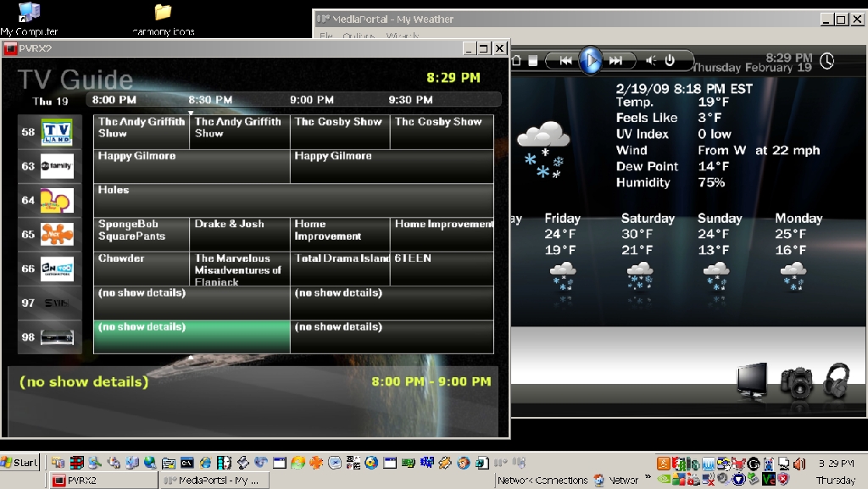Click the 9:00 PM time header
Image resolution: width=868 pixels, height=489 pixels.
312,100
